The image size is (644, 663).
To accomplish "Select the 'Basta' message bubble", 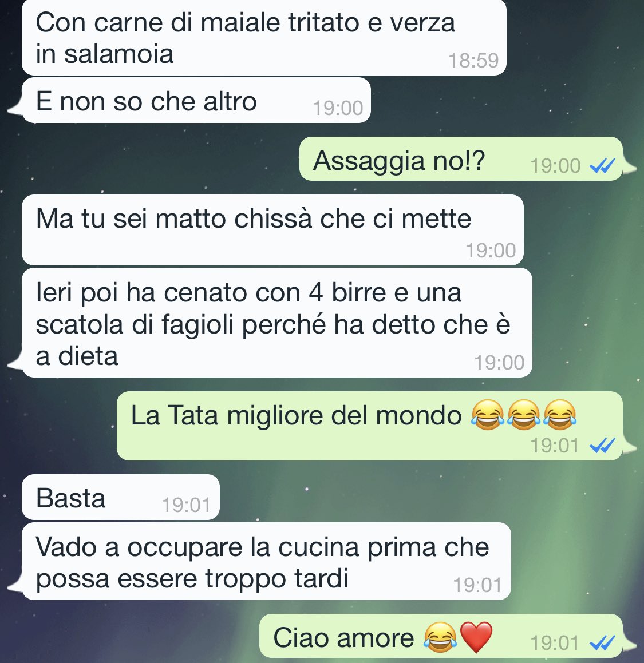I will [x=121, y=497].
